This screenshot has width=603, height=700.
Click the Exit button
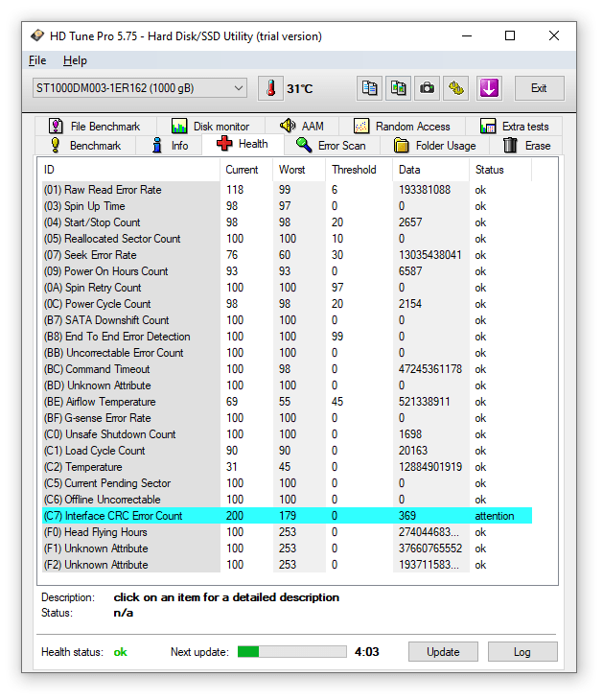point(539,88)
